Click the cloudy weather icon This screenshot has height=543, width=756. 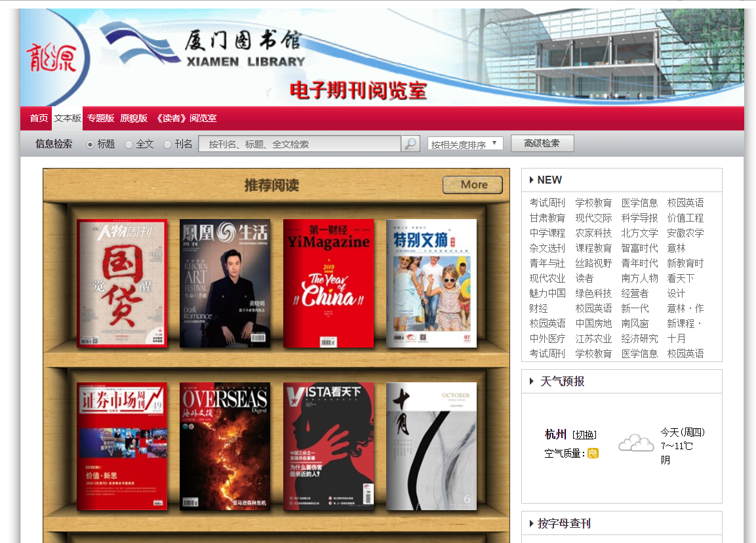pos(636,443)
